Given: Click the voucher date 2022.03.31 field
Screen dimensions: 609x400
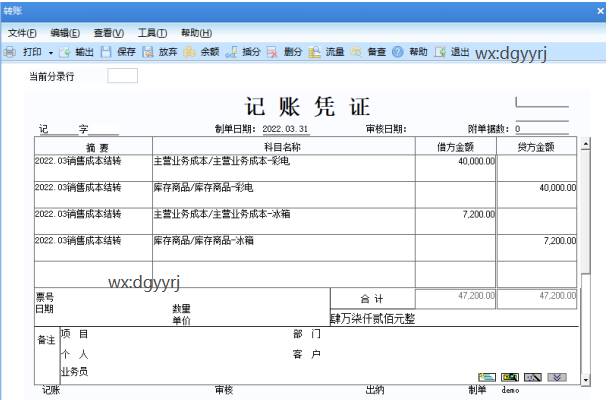Looking at the screenshot, I should pos(285,129).
